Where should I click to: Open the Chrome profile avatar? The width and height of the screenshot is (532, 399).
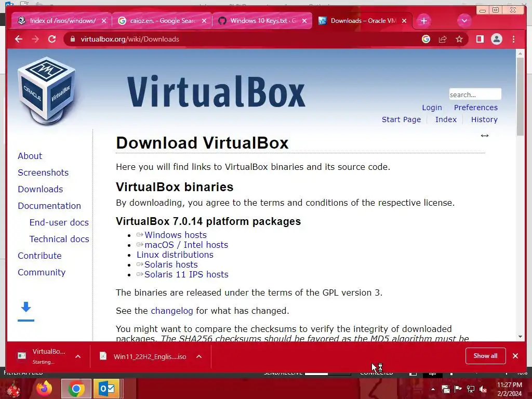pyautogui.click(x=496, y=39)
